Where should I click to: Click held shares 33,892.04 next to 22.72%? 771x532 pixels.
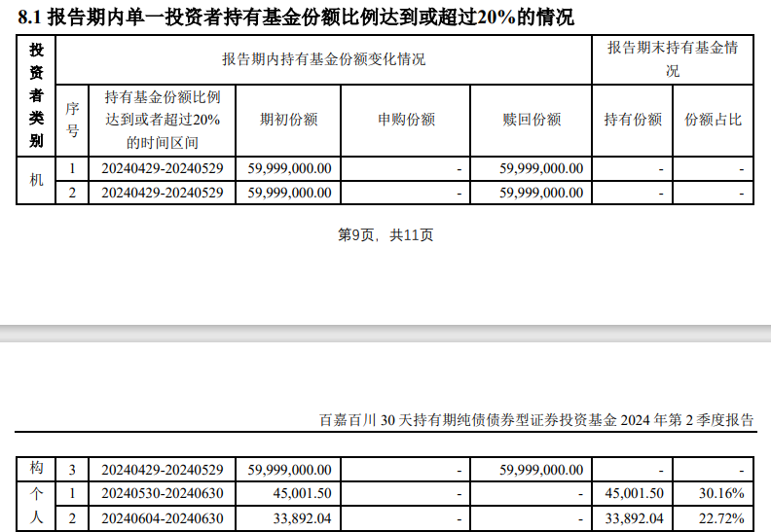tap(635, 518)
